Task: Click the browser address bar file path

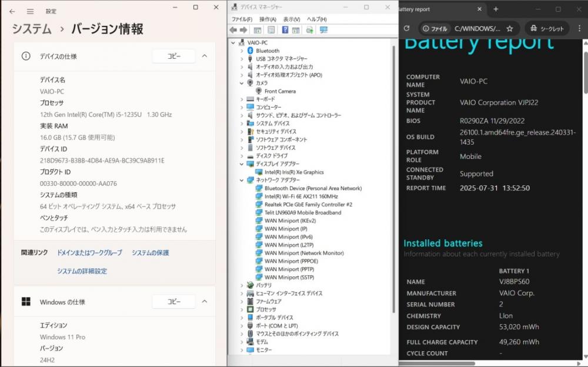Action: pyautogui.click(x=477, y=28)
